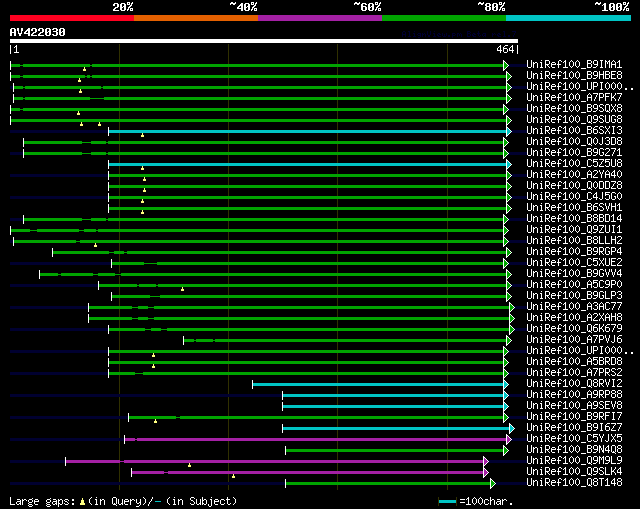Select the UniRef100_B9GLP3 label
Viewport: 640px width, 509px height.
tap(574, 296)
